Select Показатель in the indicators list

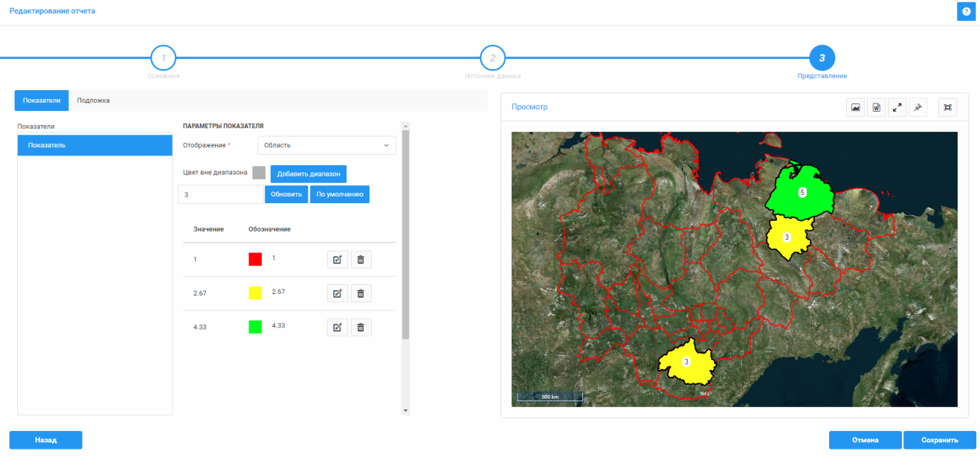94,145
